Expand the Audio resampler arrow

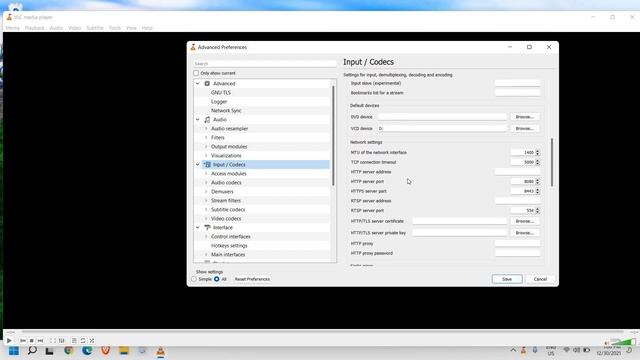click(x=206, y=129)
